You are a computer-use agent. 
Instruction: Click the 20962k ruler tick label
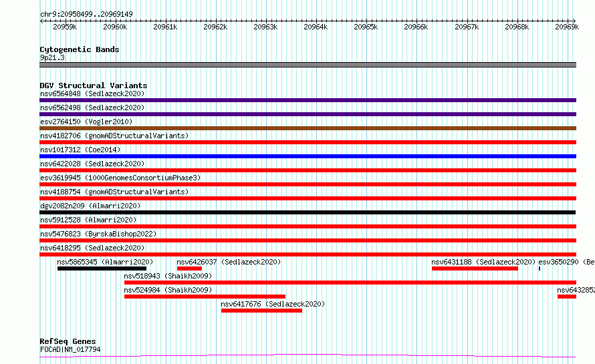pos(215,27)
